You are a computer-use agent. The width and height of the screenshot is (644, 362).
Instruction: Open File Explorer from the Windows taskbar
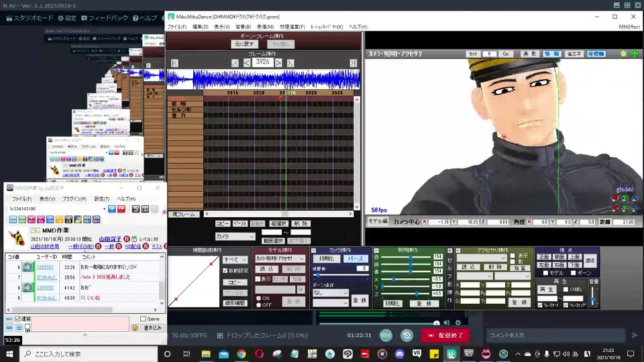(206, 354)
